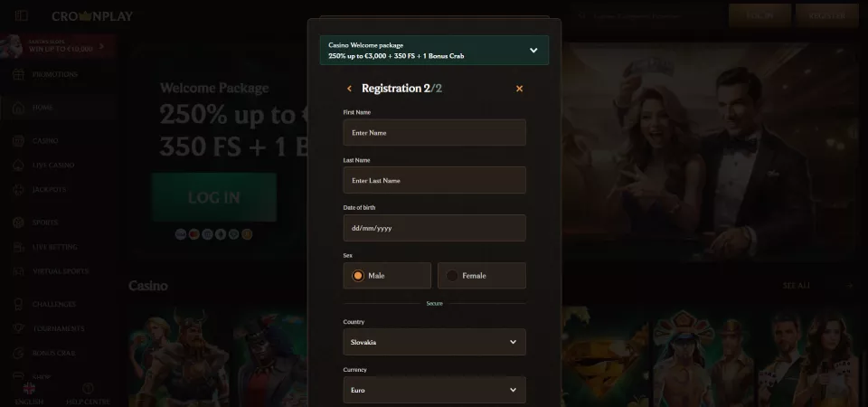Open the Promotions gift icon
868x407 pixels.
tap(18, 74)
